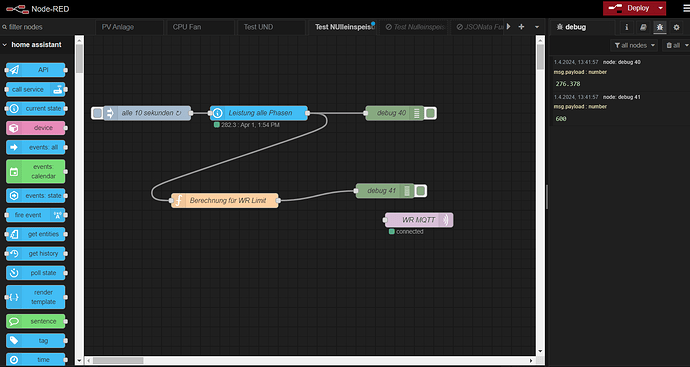Toggle the debug 41 node output button

point(421,191)
